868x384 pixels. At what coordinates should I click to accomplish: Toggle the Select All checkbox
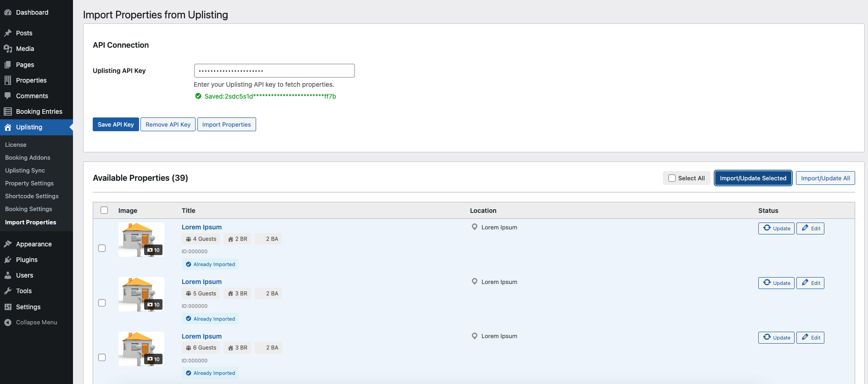(672, 178)
